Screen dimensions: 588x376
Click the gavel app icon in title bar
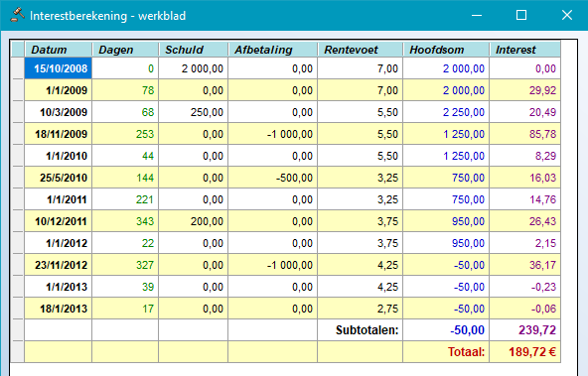[17, 15]
